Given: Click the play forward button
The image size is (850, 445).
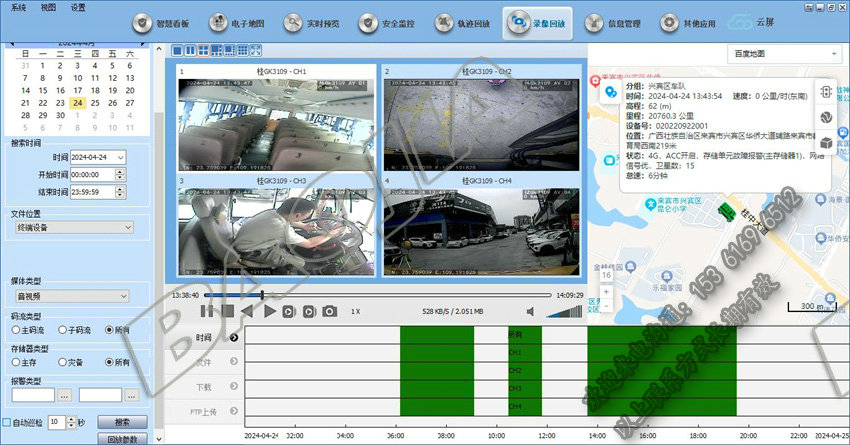Looking at the screenshot, I should click(270, 312).
